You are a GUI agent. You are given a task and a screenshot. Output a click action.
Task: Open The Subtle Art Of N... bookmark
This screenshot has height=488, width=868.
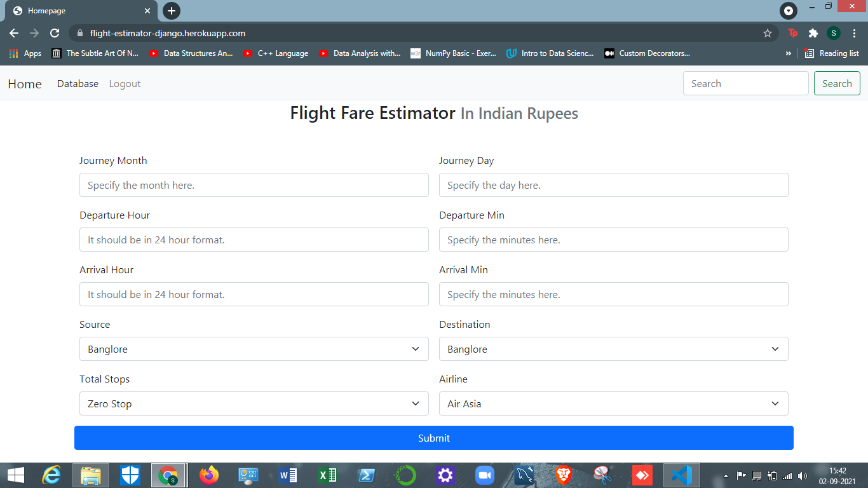tap(95, 53)
